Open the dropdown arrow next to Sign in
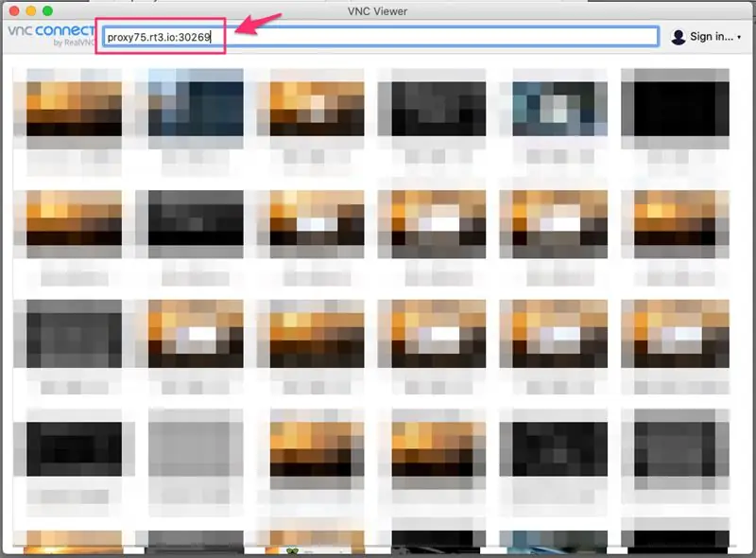Screen dimensions: 756x558 tap(739, 37)
